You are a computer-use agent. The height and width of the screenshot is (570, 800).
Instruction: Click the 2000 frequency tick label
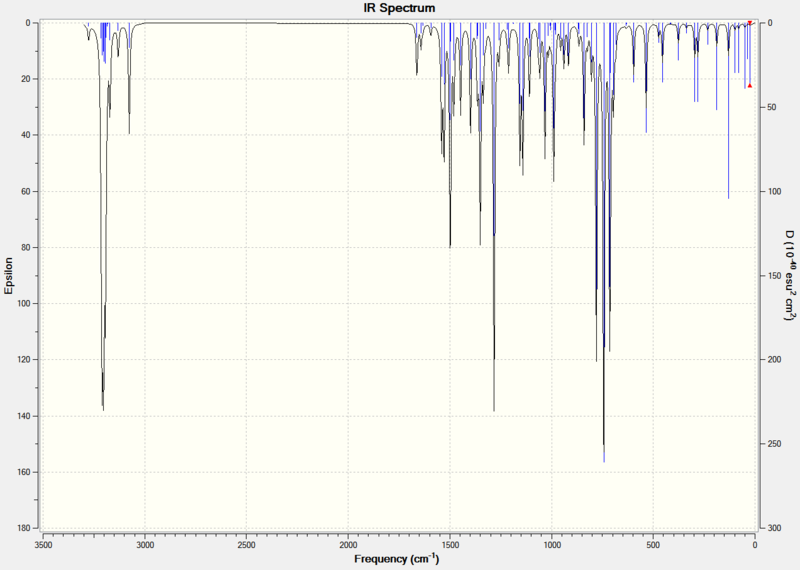[x=348, y=544]
